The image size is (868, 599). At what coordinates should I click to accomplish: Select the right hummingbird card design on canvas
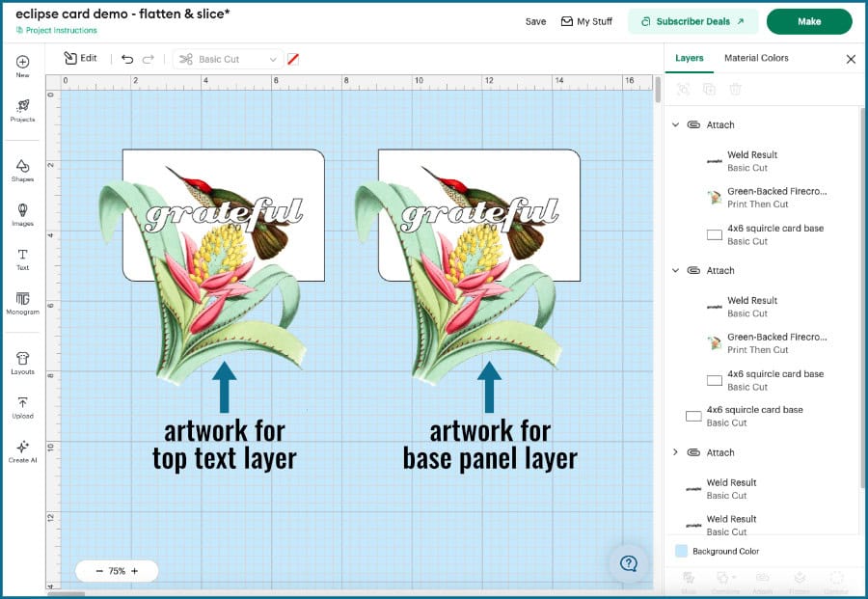[x=469, y=265]
